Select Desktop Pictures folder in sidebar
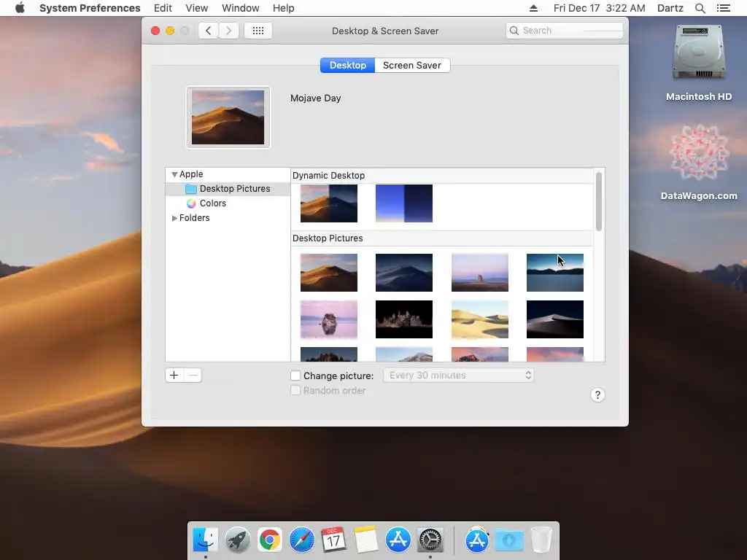Image resolution: width=747 pixels, height=560 pixels. [228, 189]
